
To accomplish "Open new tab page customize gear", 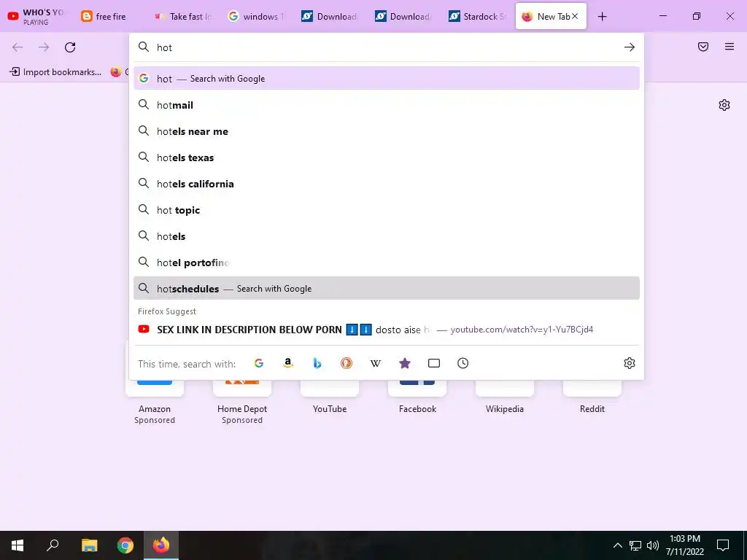I will 724,105.
